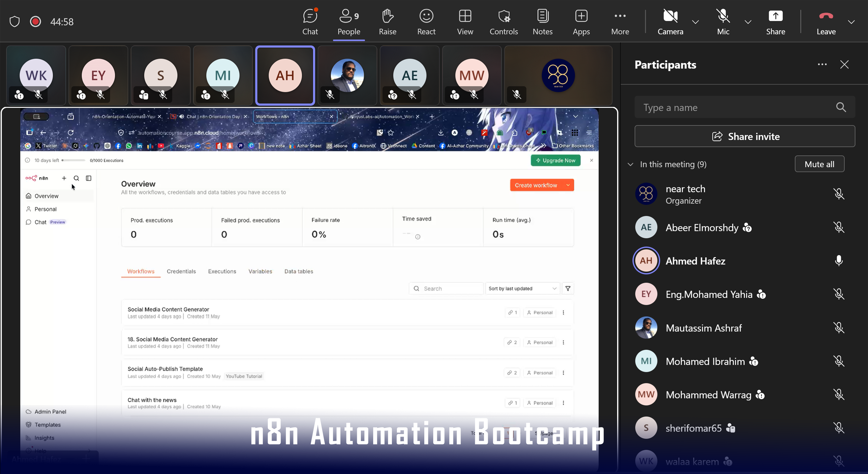The width and height of the screenshot is (868, 474).
Task: Open the n8n sidebar search icon
Action: [76, 178]
